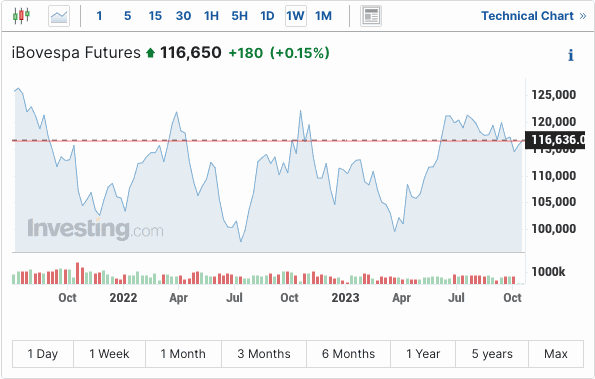Image resolution: width=595 pixels, height=379 pixels.
Task: Select the 1D interval
Action: pos(267,16)
